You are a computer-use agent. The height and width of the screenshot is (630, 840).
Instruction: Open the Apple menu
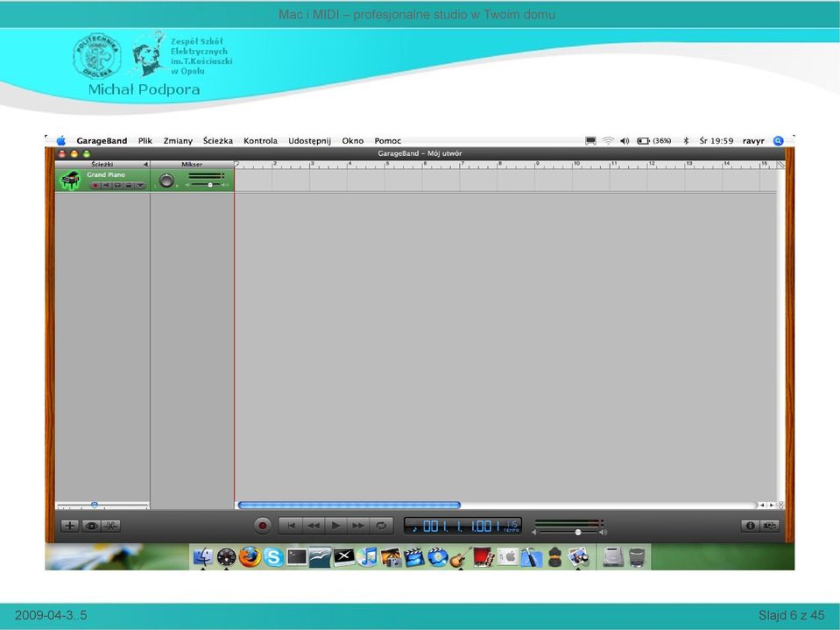[61, 141]
